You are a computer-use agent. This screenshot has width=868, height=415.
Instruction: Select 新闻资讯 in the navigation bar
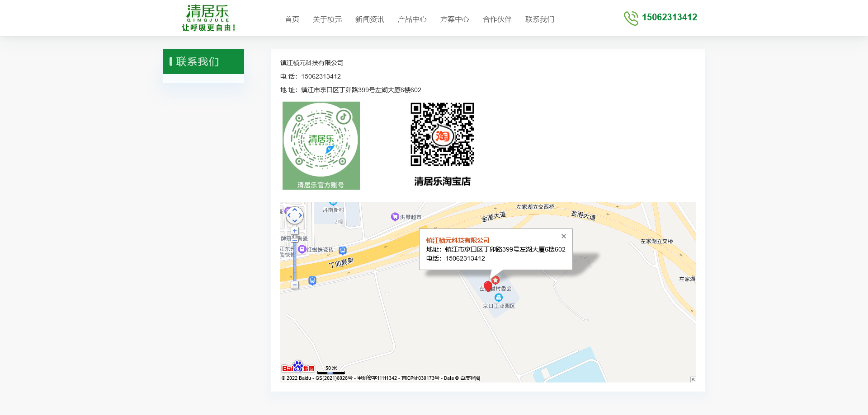369,19
